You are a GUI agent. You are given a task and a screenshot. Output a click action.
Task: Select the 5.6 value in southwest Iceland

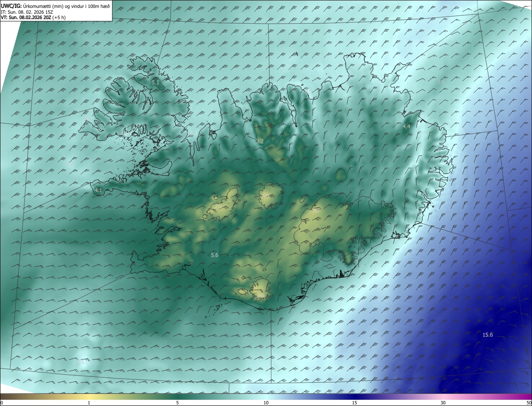pyautogui.click(x=214, y=255)
